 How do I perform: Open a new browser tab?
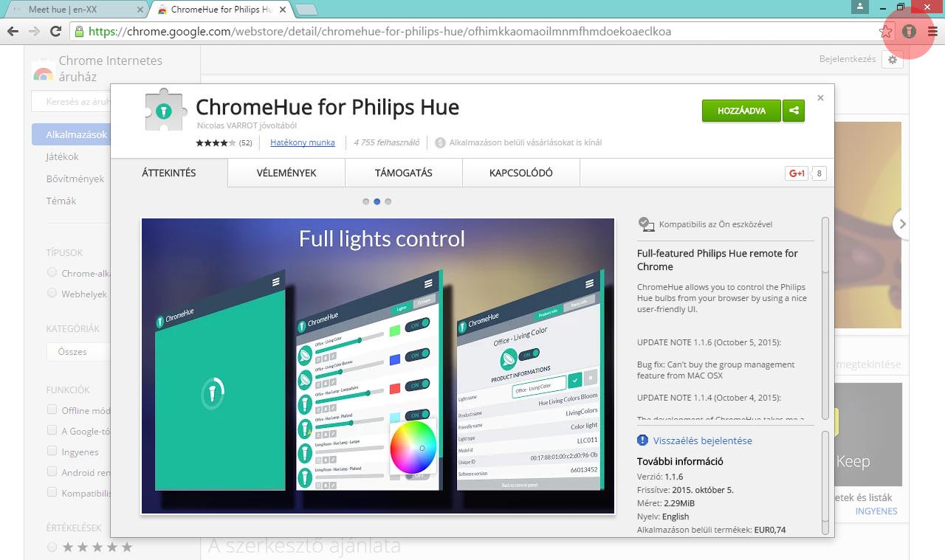click(306, 10)
